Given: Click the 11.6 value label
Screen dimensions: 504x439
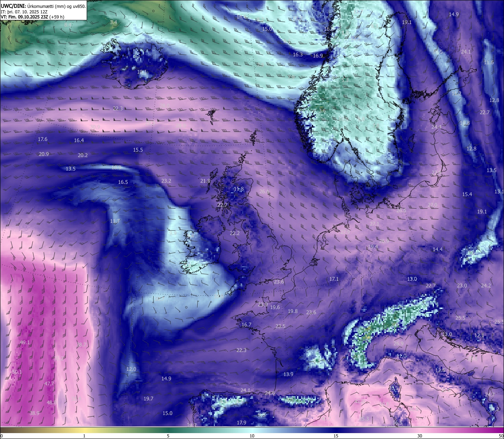Looking at the screenshot, I should (x=489, y=63).
